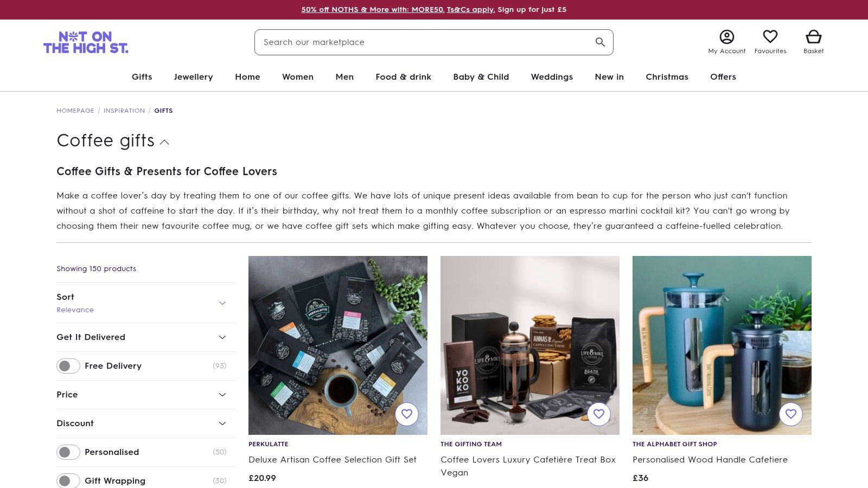Open Deluxe Artisan Coffee Selection Gift Set title
Viewport: 868px width, 488px height.
pos(333,460)
